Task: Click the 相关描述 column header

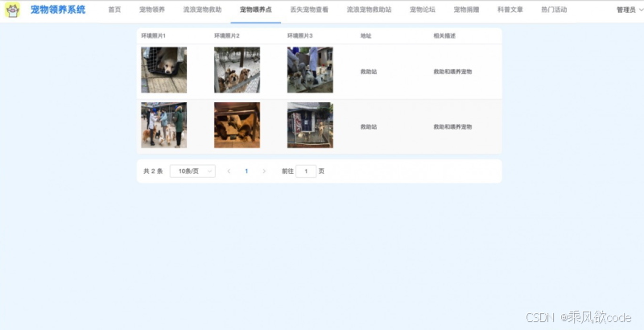Action: pyautogui.click(x=444, y=35)
